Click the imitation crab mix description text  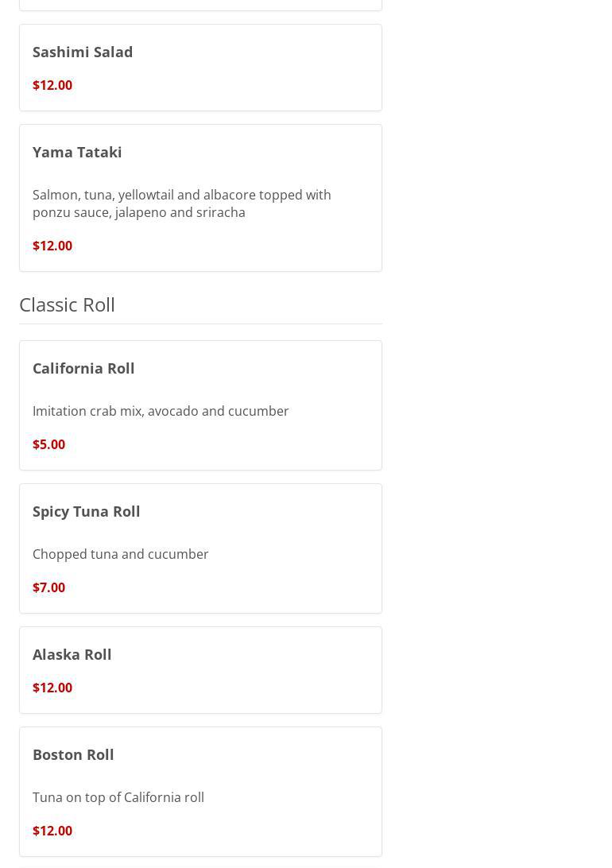click(x=161, y=411)
